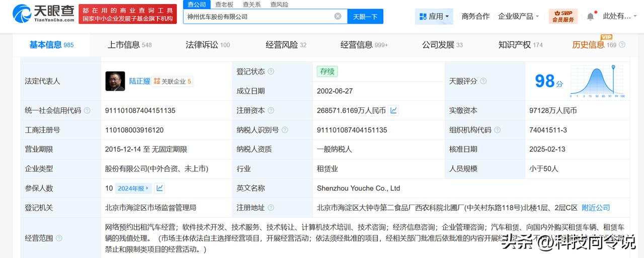Screen dimensions: 644x258
Task: Help icon beside 经营范围
Action: pyautogui.click(x=59, y=238)
